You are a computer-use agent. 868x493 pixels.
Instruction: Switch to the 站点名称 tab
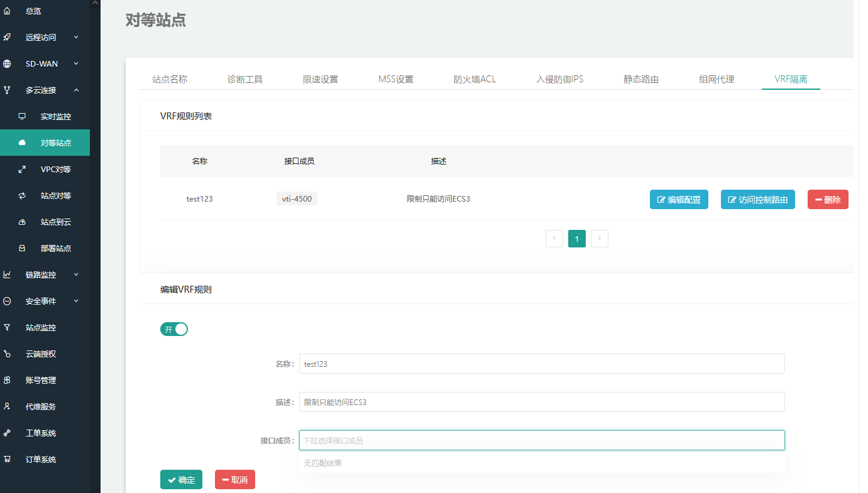[170, 79]
